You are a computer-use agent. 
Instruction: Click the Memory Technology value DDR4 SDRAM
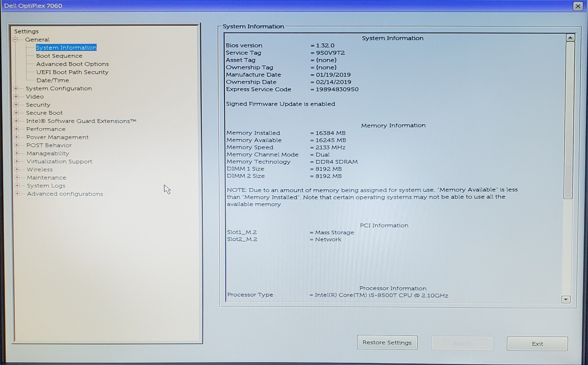[x=336, y=162]
